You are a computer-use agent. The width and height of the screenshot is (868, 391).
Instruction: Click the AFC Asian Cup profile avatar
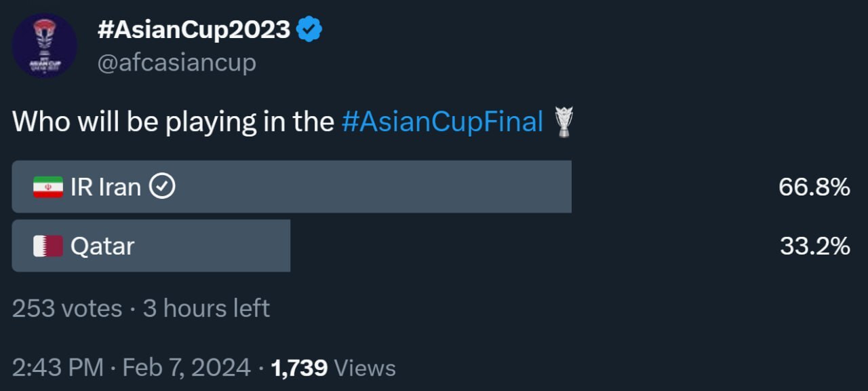[45, 45]
